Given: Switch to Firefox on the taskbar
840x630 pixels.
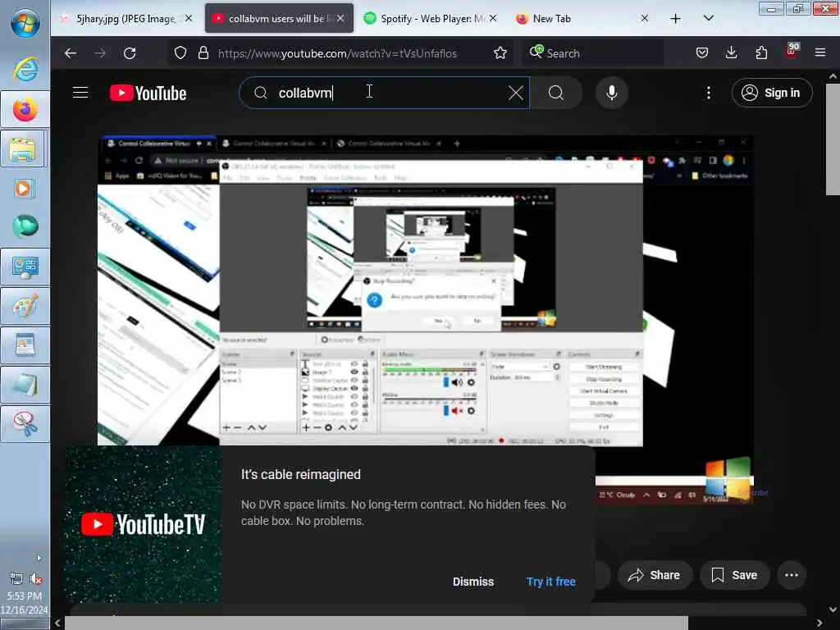Looking at the screenshot, I should (25, 110).
